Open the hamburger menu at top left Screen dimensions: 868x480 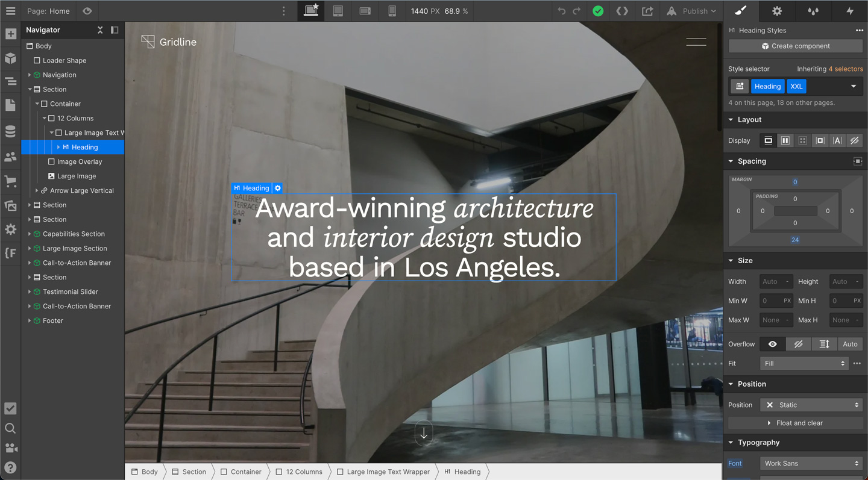pos(10,11)
